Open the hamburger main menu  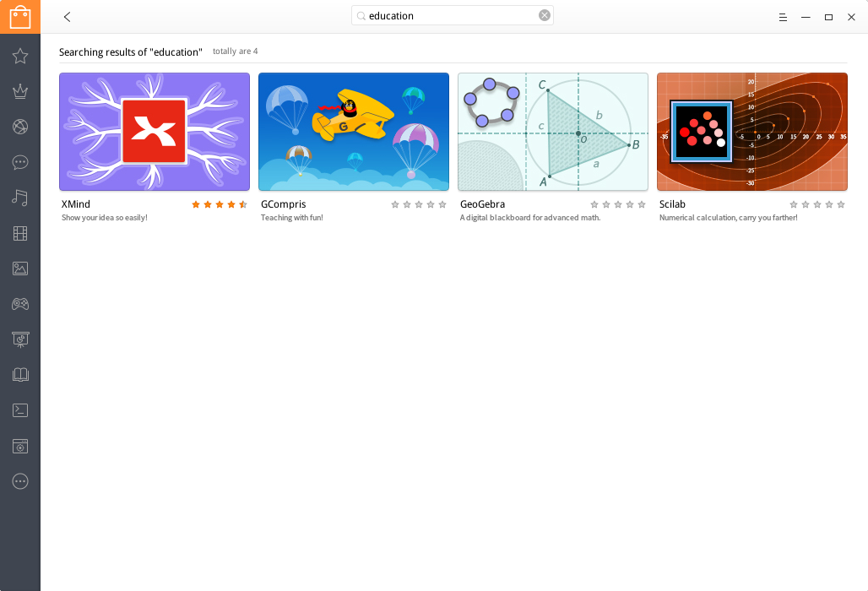pyautogui.click(x=783, y=17)
